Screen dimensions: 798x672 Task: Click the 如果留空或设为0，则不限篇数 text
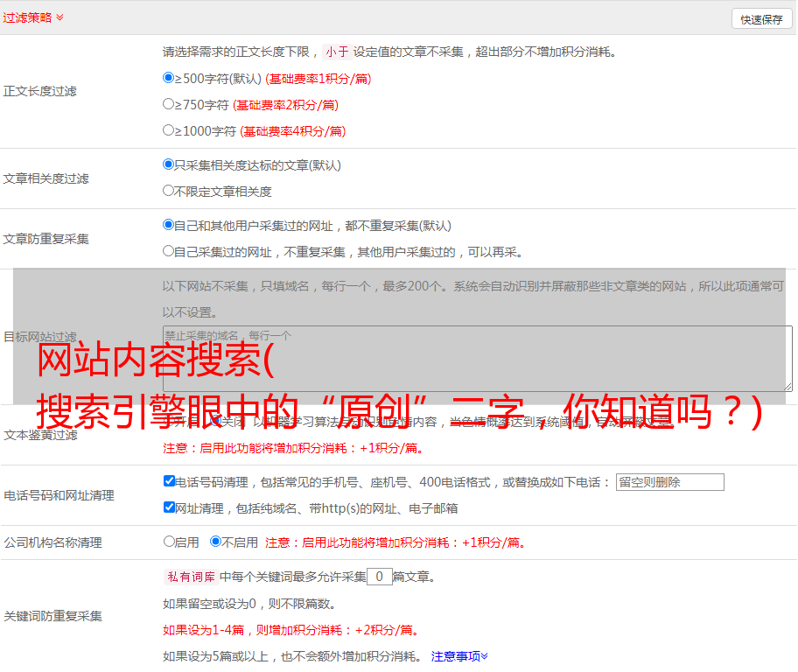point(249,604)
